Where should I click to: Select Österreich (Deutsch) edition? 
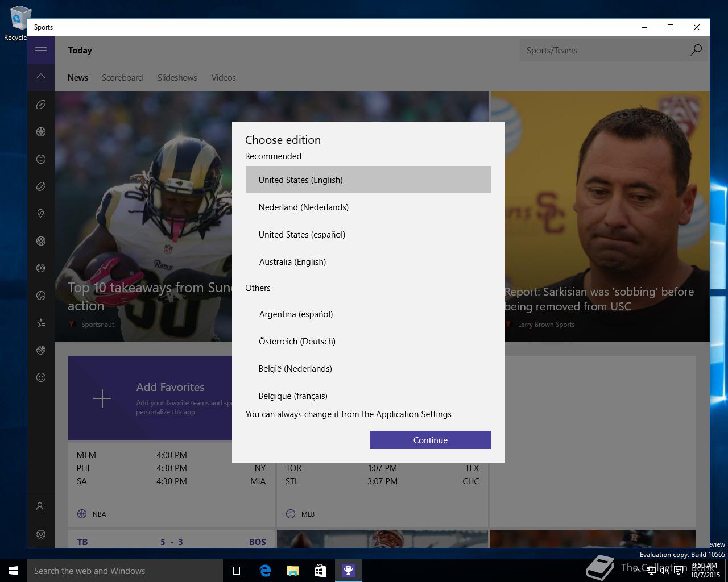point(369,341)
